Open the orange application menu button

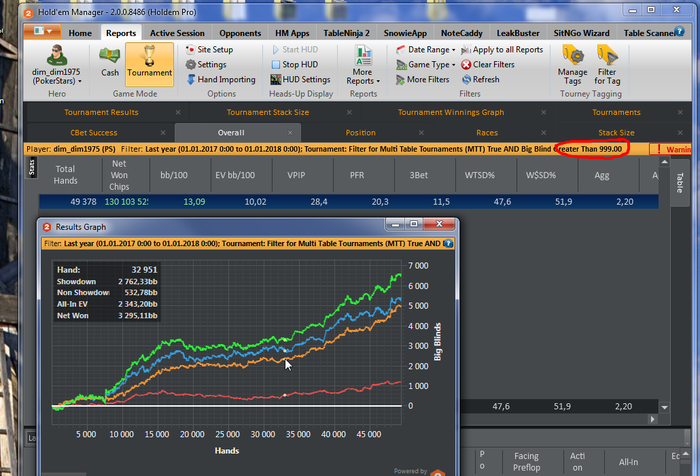43,32
